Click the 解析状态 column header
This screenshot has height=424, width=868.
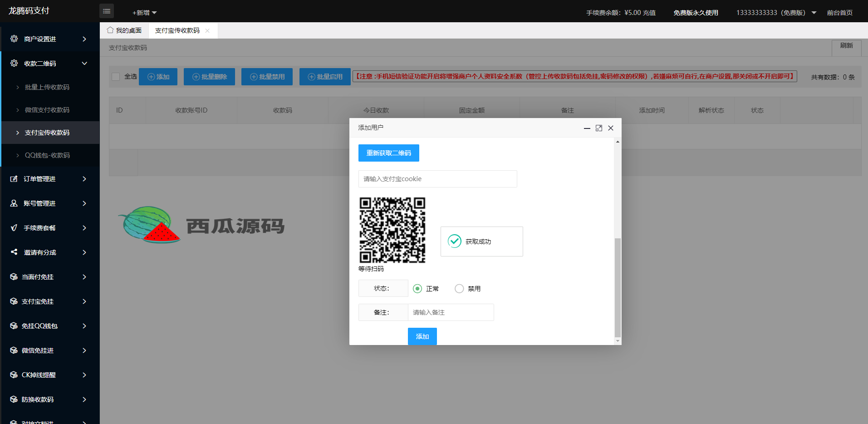(711, 110)
